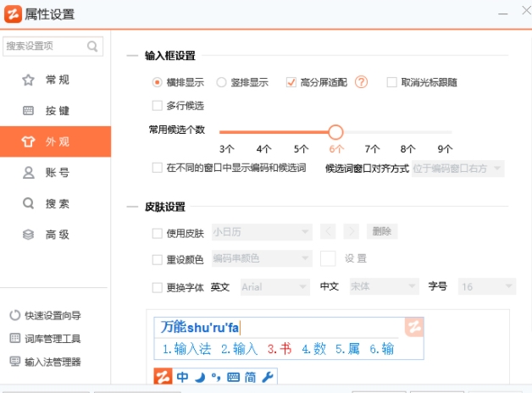Select the 竖排显示 radio button
The width and height of the screenshot is (532, 393).
pyautogui.click(x=222, y=82)
